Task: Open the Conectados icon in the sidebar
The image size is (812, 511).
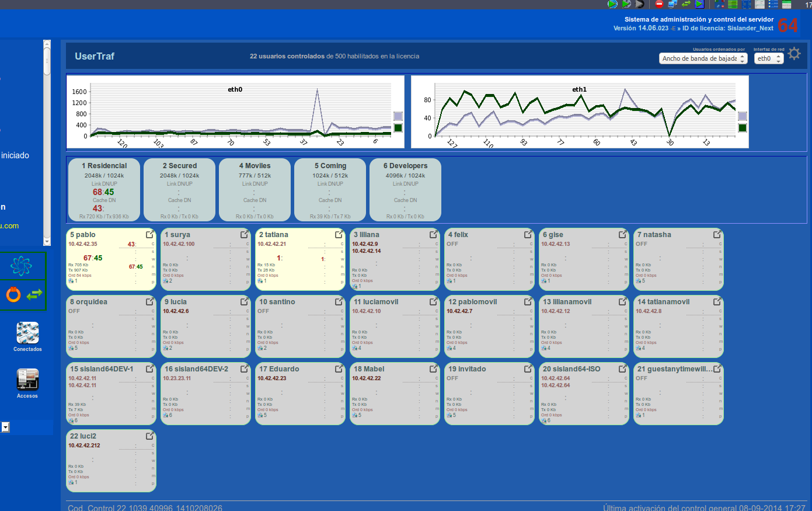Action: point(27,333)
